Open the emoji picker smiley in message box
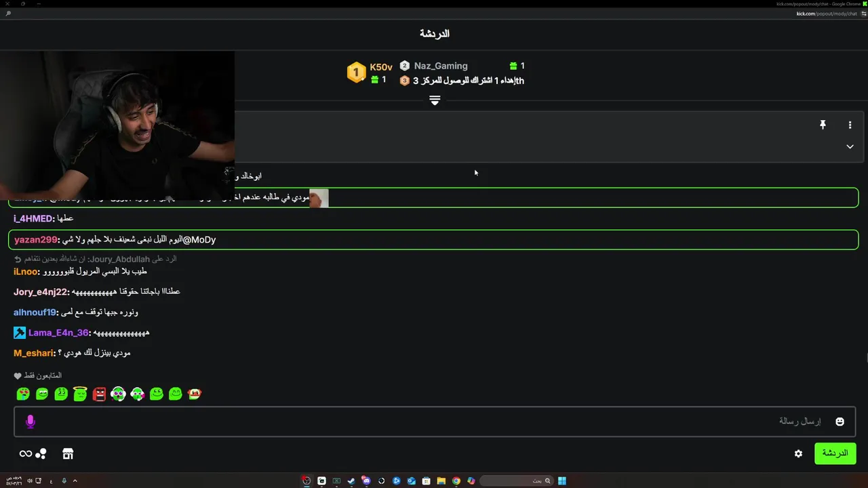Screen dimensions: 868x488 (840, 422)
